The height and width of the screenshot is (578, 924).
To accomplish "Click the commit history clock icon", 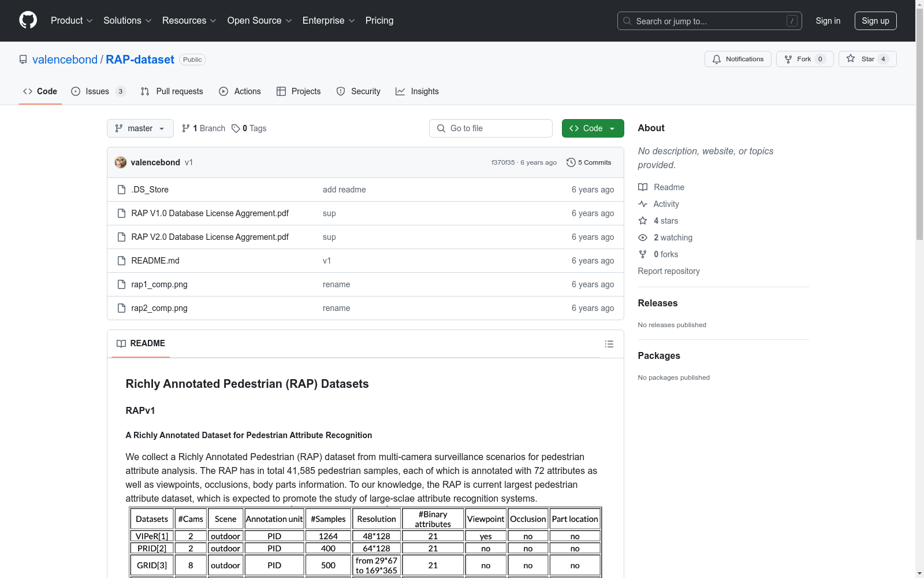I will [x=571, y=162].
